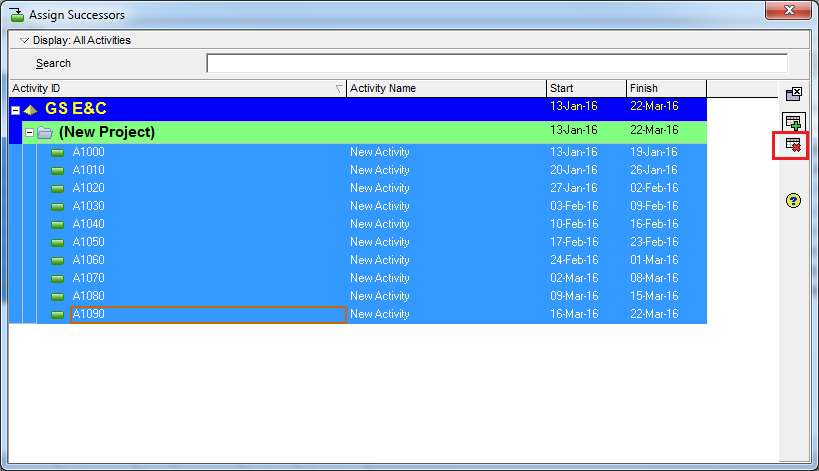
Task: Select activity row A1000
Action: [371, 152]
